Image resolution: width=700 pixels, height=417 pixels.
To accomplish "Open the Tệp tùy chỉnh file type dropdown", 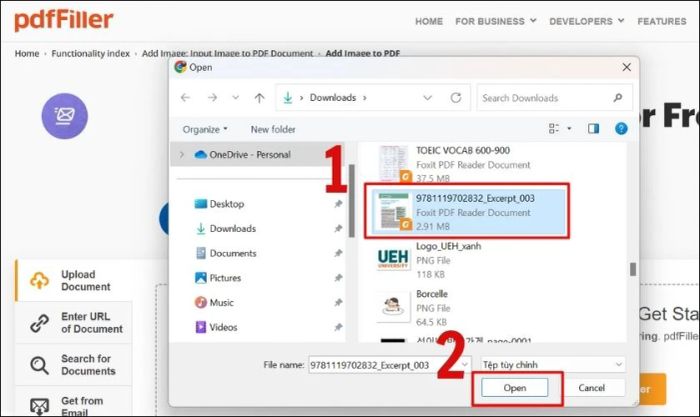I will pyautogui.click(x=553, y=365).
